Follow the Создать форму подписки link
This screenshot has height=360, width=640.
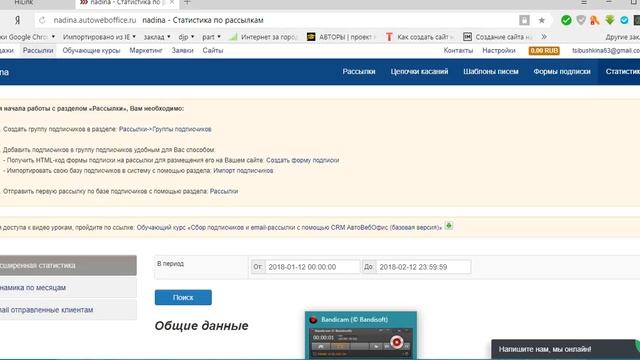click(302, 160)
